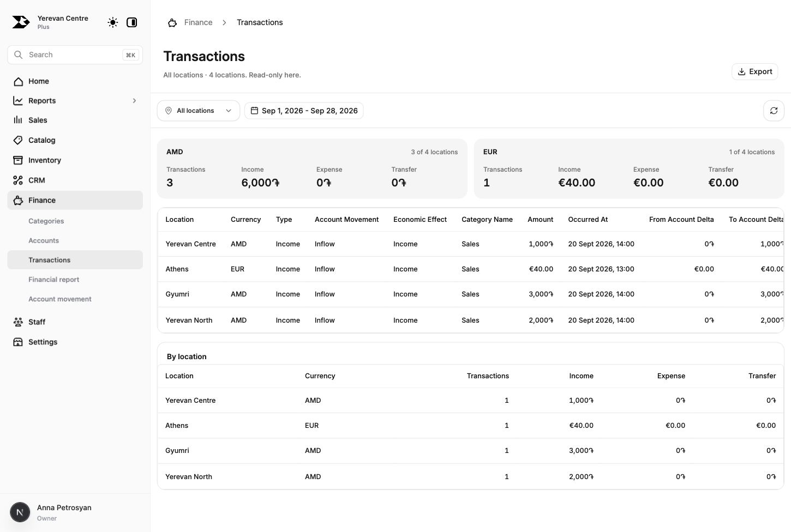
Task: Collapse the sidebar panel icon
Action: (131, 22)
